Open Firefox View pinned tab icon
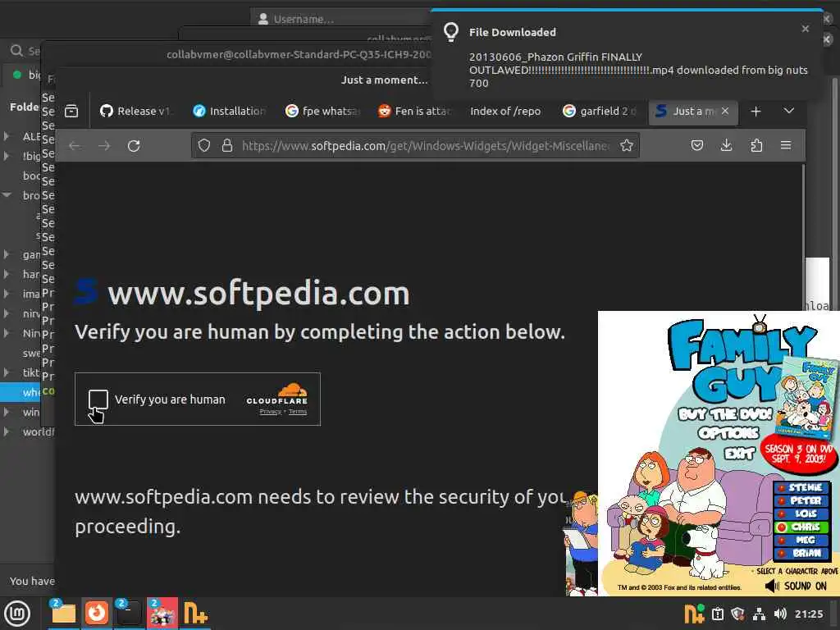 coord(71,112)
